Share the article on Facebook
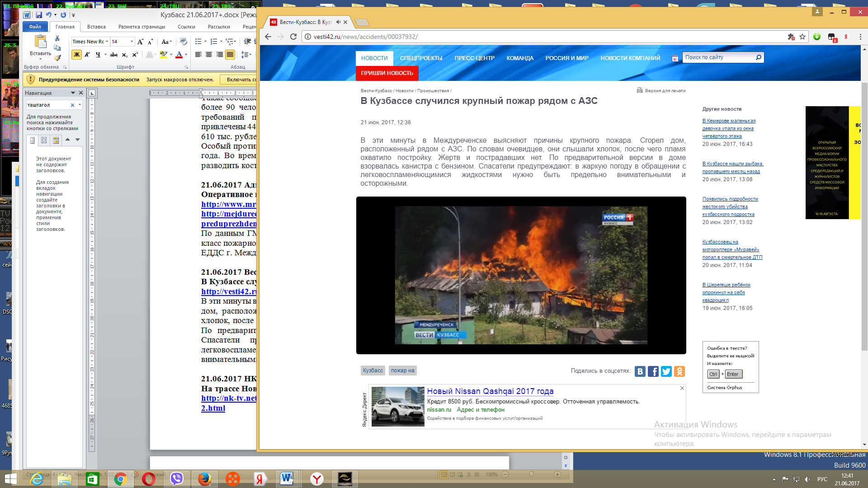 coord(653,371)
